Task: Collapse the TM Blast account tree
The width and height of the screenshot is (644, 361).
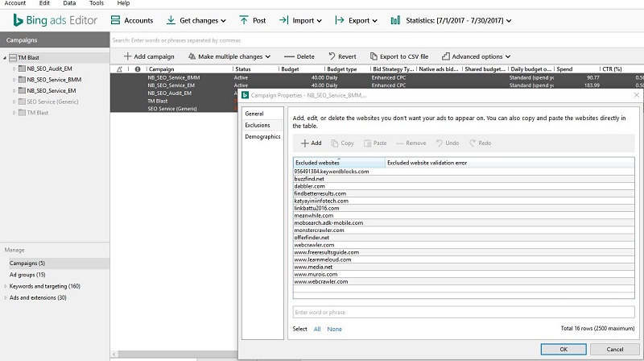Action: tap(5, 58)
